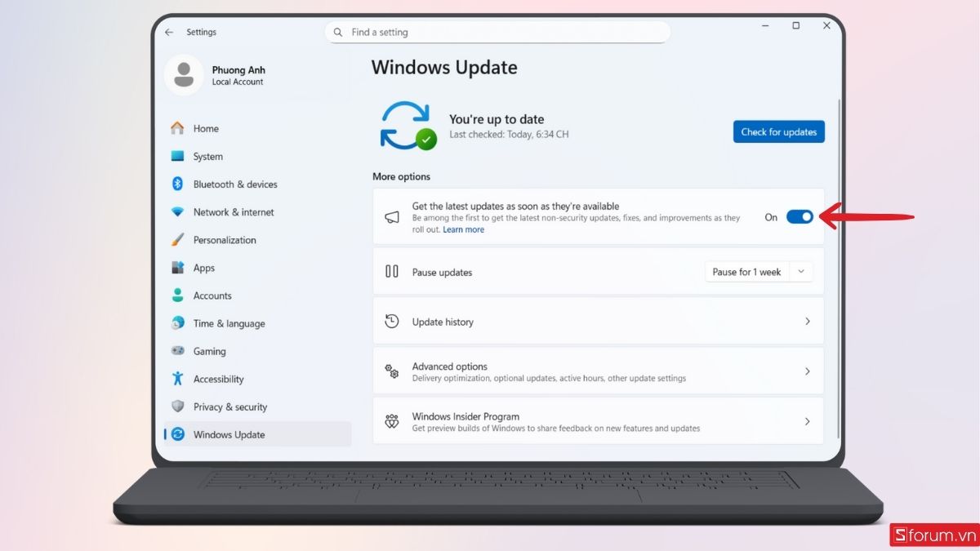
Task: Click the Accessibility figure icon
Action: tap(177, 379)
